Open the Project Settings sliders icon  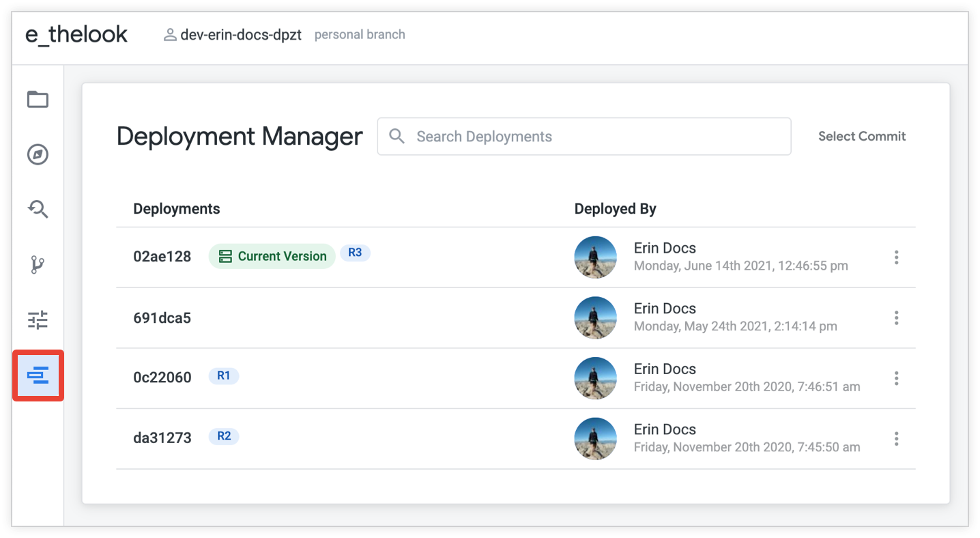pyautogui.click(x=38, y=320)
